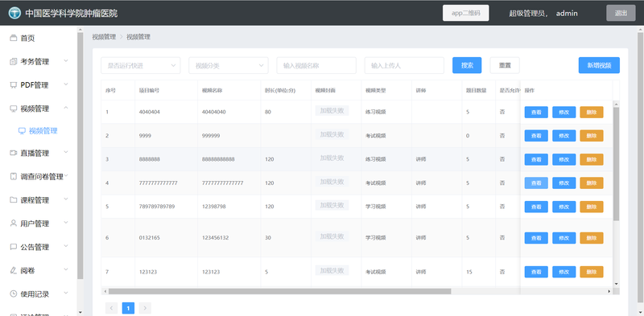This screenshot has height=316, width=644.
Task: Expand the 考务管理 menu chevron
Action: [x=66, y=61]
